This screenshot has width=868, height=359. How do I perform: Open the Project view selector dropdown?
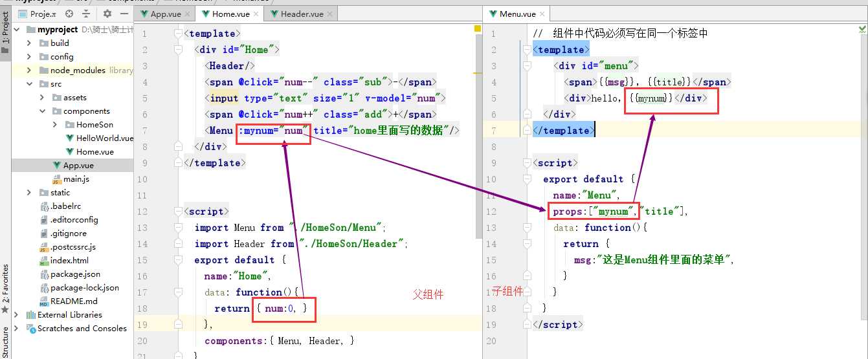tap(38, 14)
